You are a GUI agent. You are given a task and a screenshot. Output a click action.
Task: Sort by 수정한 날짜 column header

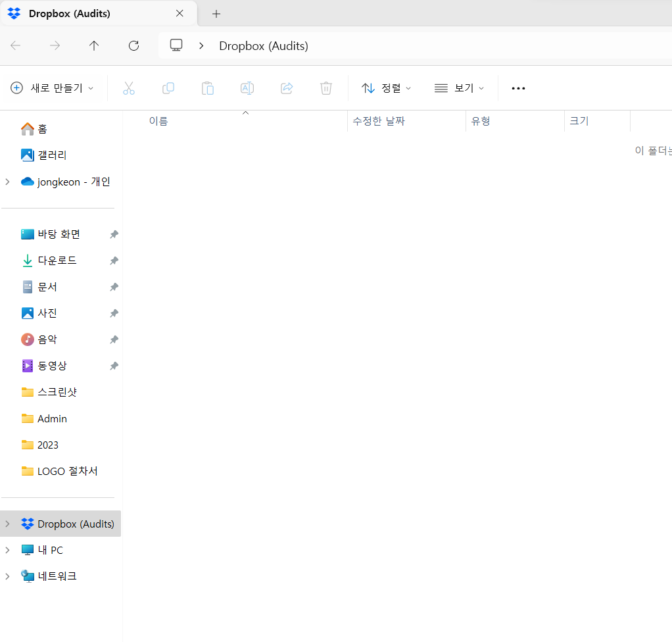pos(379,121)
